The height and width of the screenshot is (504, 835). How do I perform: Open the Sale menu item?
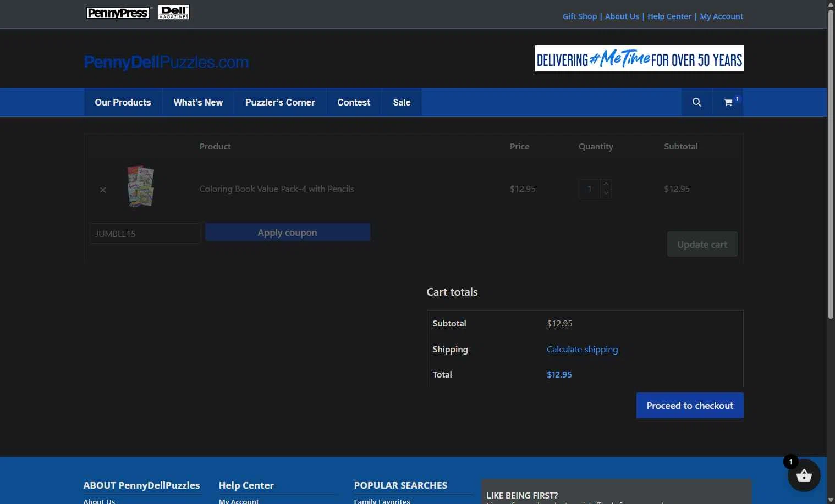click(402, 102)
